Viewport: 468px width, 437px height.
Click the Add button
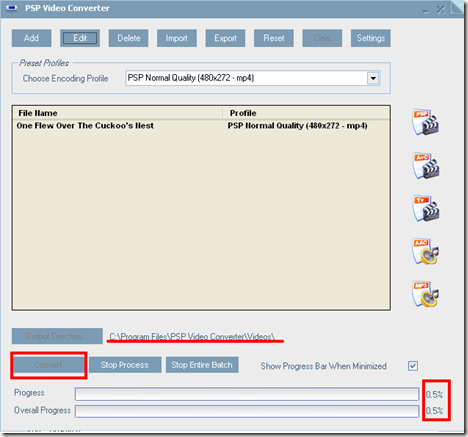(31, 38)
